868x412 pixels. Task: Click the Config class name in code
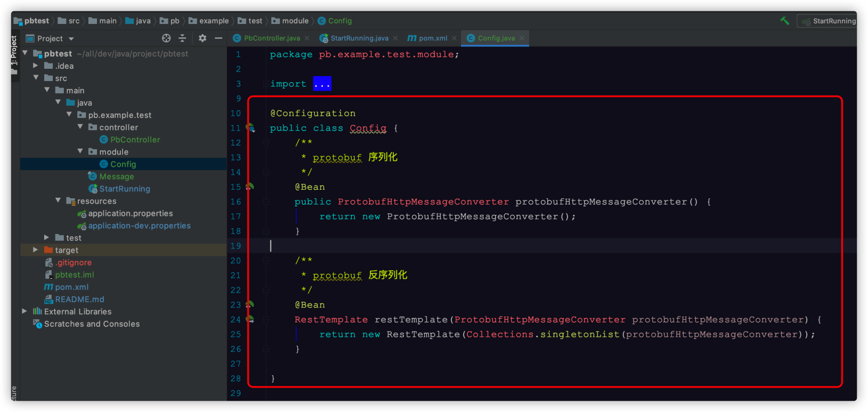pyautogui.click(x=368, y=128)
